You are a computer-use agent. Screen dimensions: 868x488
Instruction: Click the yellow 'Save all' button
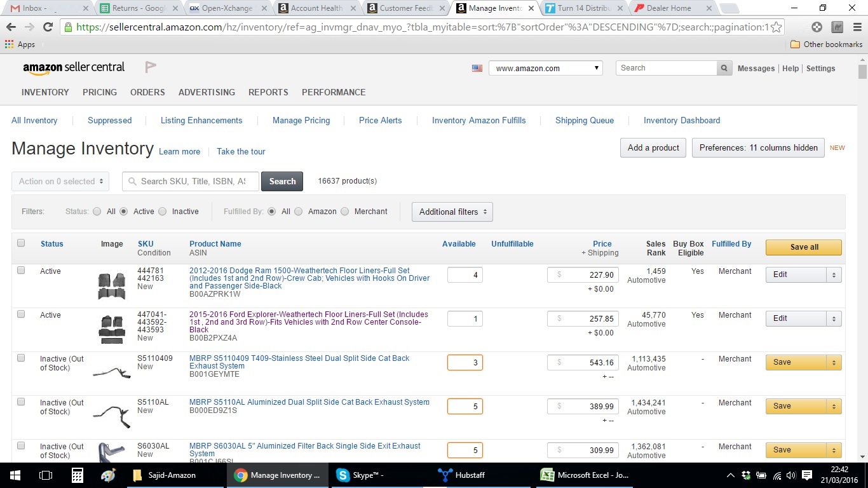[804, 247]
